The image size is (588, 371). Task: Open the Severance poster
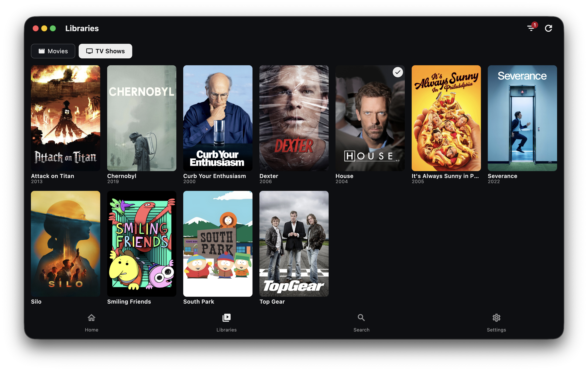[522, 118]
